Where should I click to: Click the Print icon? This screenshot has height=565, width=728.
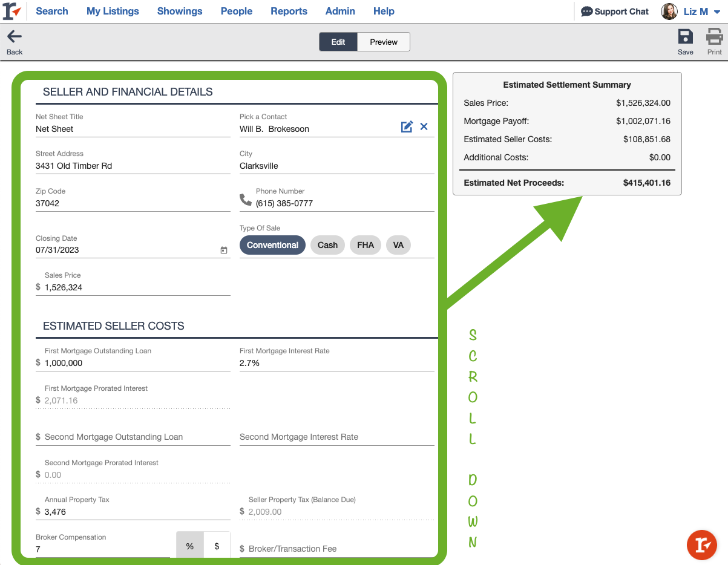tap(715, 38)
